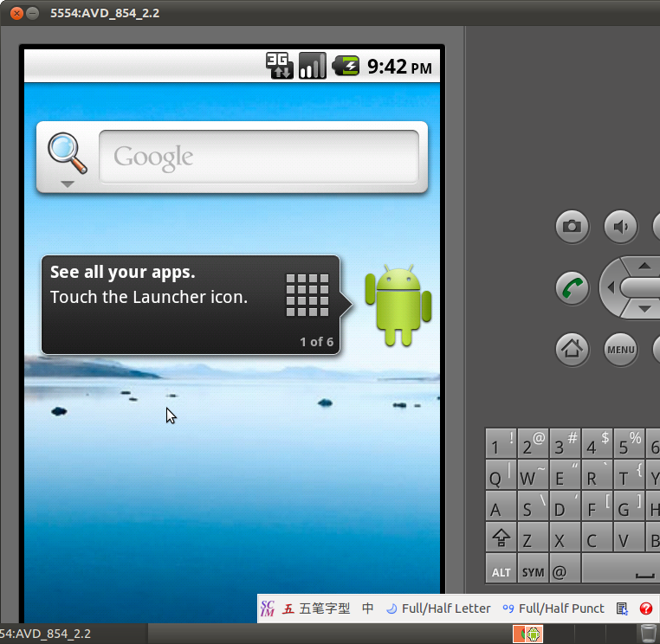Screen dimensions: 660x644
Task: Click the '1 of 6' tip counter
Action: click(x=316, y=342)
